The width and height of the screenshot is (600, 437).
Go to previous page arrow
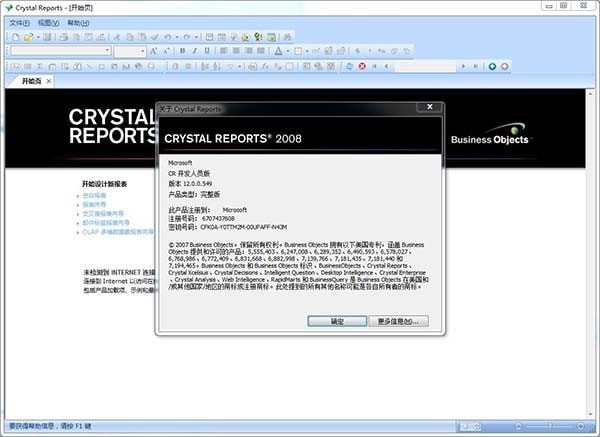pyautogui.click(x=386, y=66)
